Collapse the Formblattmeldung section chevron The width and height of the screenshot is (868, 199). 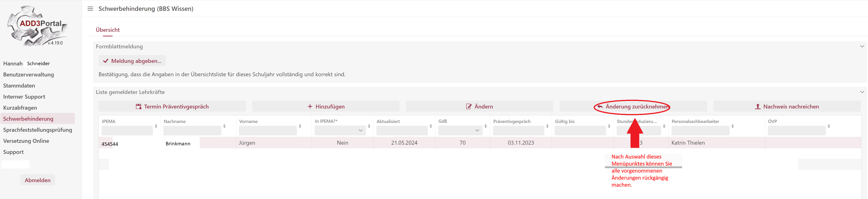(862, 47)
